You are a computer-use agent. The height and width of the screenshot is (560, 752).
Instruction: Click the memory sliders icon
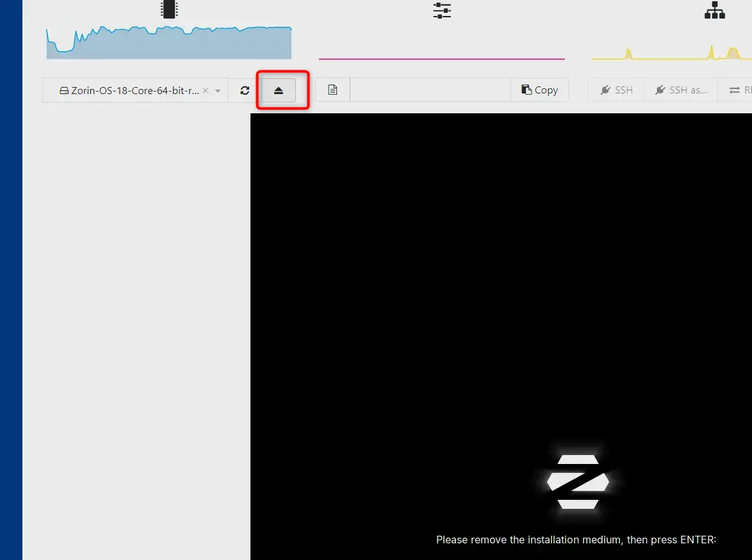pyautogui.click(x=442, y=10)
